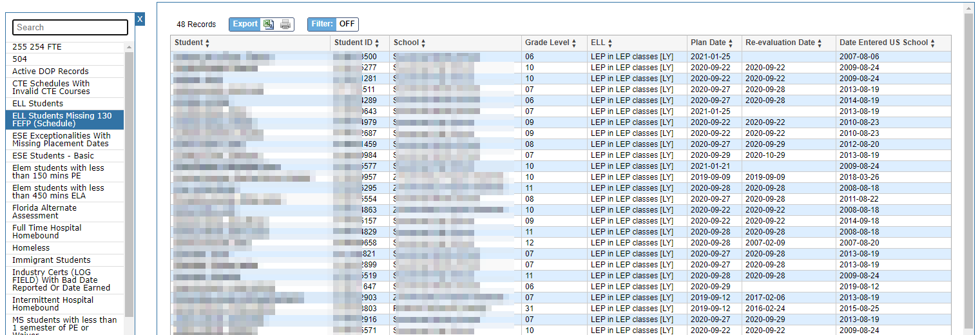
Task: Open ESE Exceptionalities With Missing Placement Dates
Action: coord(64,140)
